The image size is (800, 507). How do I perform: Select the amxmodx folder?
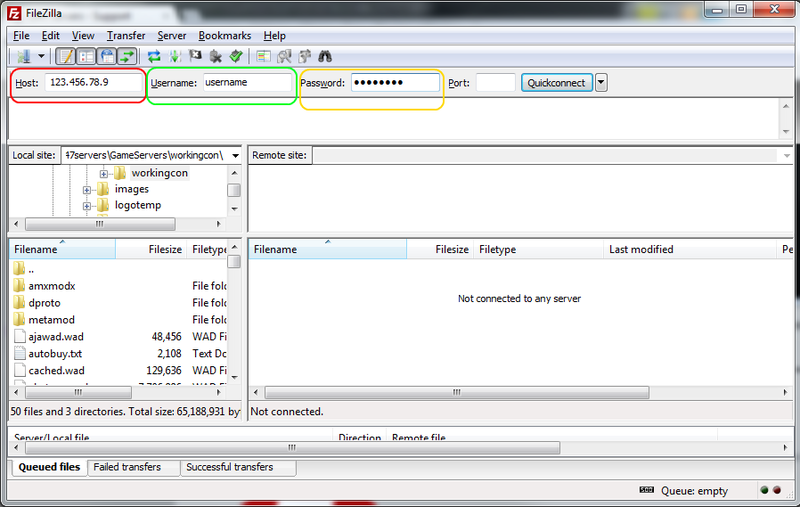(x=52, y=286)
